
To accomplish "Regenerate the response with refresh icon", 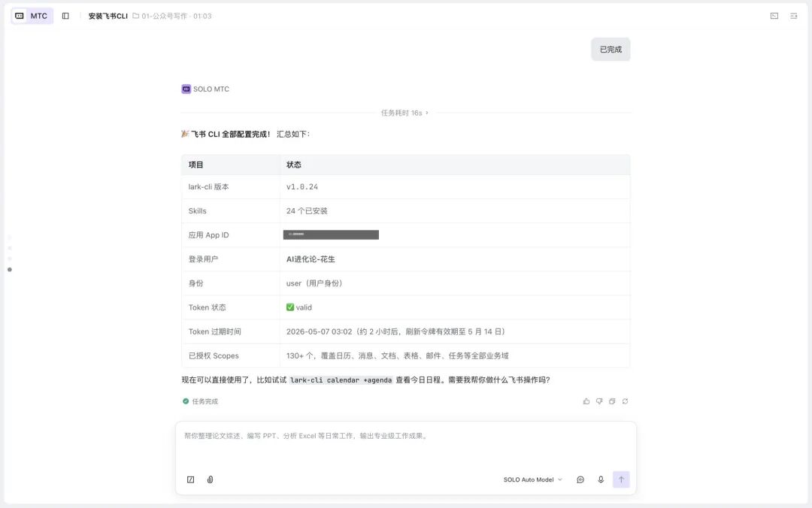I will coord(625,401).
